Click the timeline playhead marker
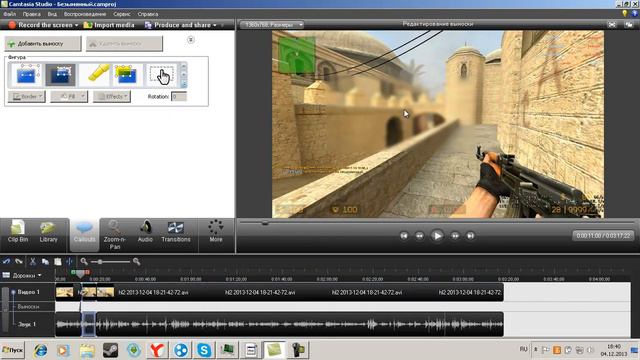 click(80, 273)
